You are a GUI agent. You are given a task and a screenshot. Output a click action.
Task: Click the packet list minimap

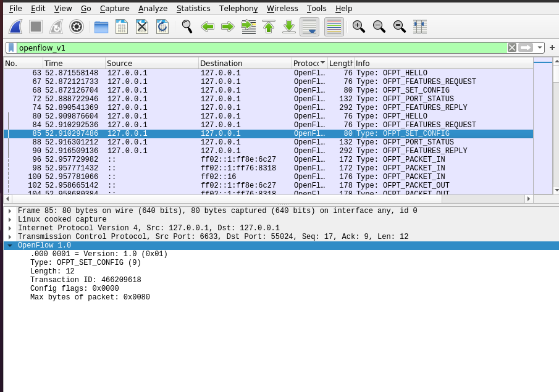pos(542,126)
